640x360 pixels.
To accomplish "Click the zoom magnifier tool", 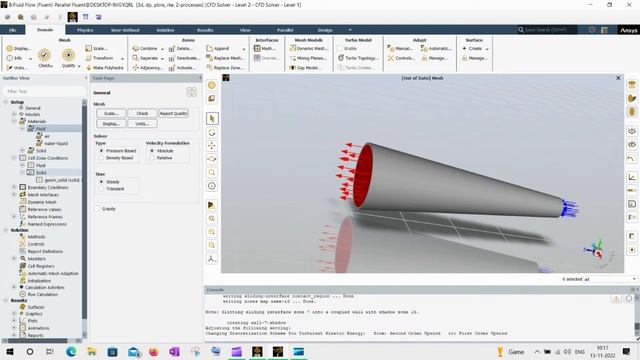I will pos(211,172).
